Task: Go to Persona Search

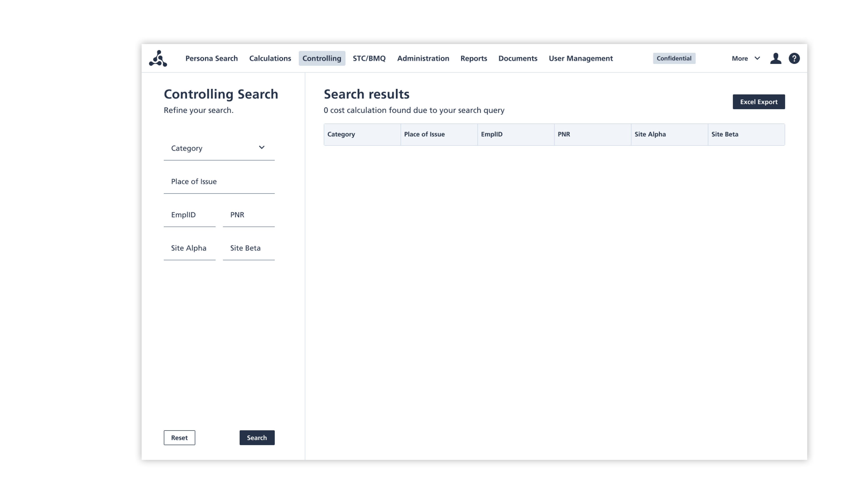Action: tap(211, 58)
